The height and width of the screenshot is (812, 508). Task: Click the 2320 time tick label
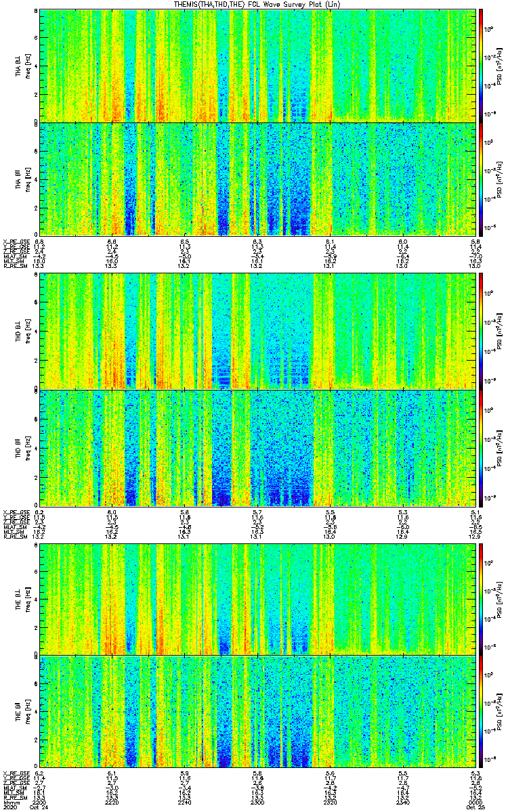(329, 803)
